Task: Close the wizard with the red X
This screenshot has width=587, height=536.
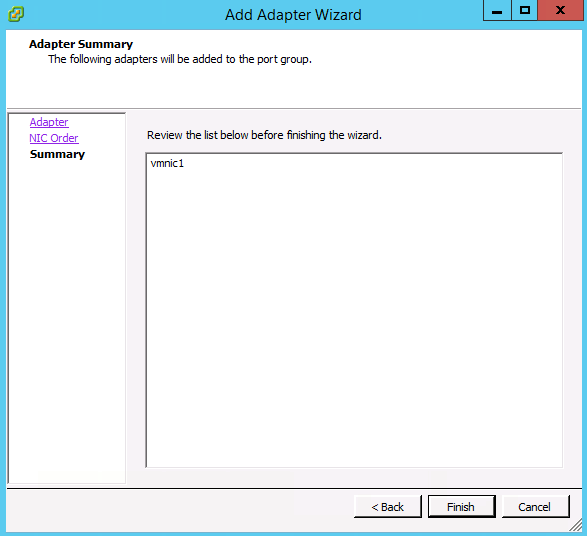Action: tap(560, 10)
